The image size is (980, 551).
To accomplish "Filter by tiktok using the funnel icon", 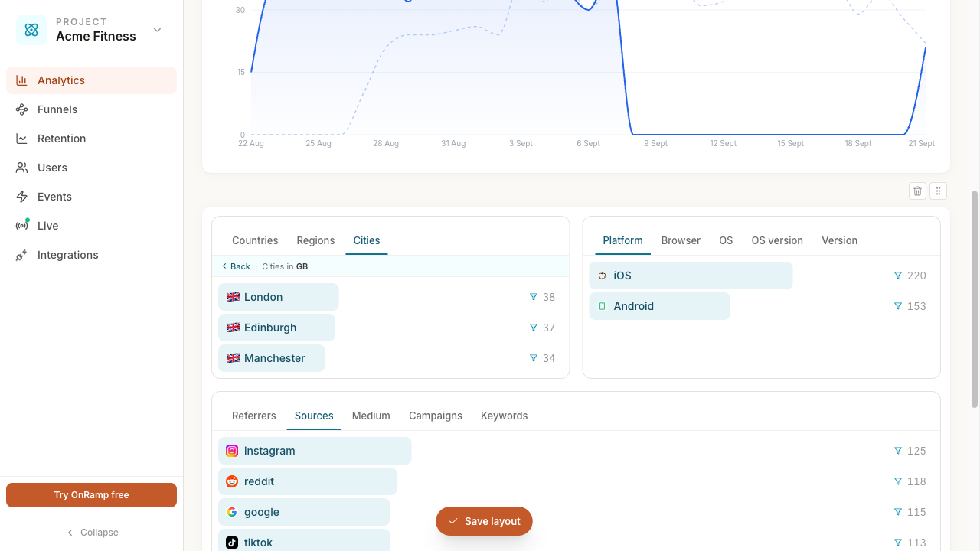I will tap(898, 543).
